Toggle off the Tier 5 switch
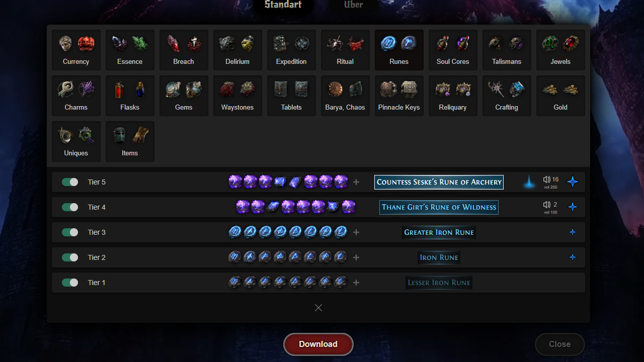 pos(70,182)
